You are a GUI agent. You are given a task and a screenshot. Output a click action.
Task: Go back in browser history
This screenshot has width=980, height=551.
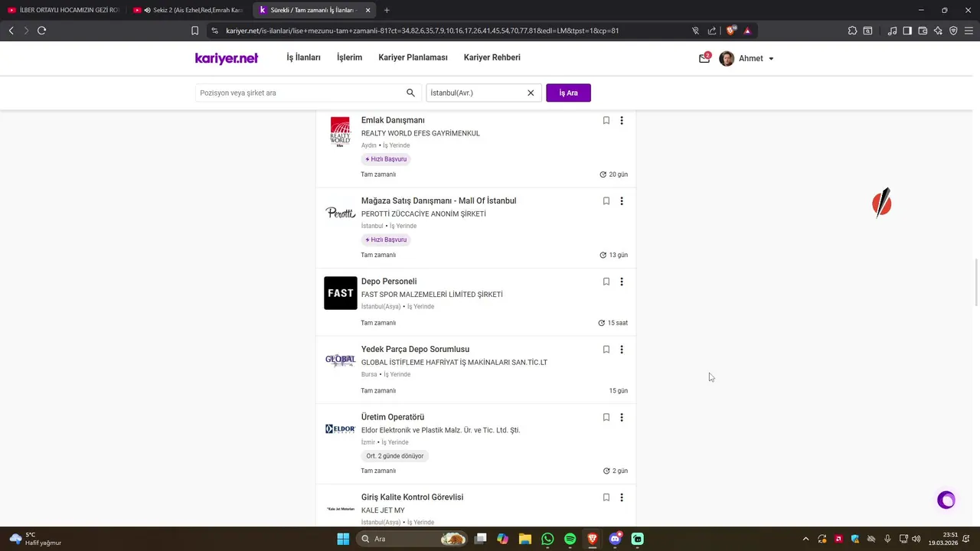point(11,31)
